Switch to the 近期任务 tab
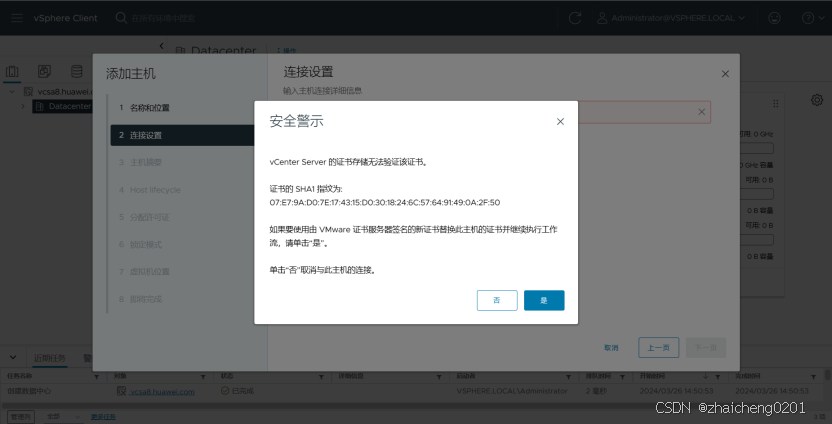 pyautogui.click(x=50, y=358)
